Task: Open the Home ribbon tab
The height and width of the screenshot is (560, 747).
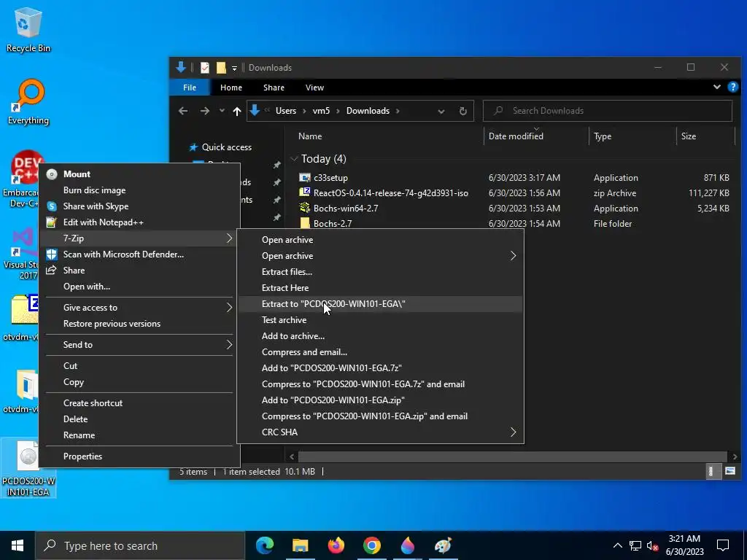Action: tap(231, 87)
